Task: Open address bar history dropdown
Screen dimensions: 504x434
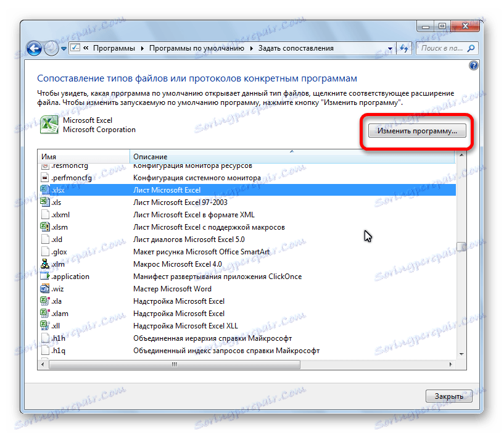Action: tap(390, 49)
